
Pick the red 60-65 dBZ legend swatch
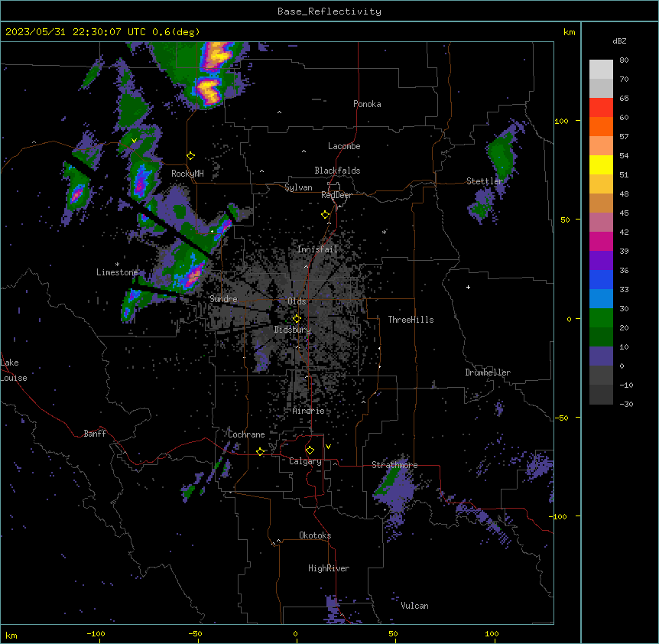pos(601,108)
